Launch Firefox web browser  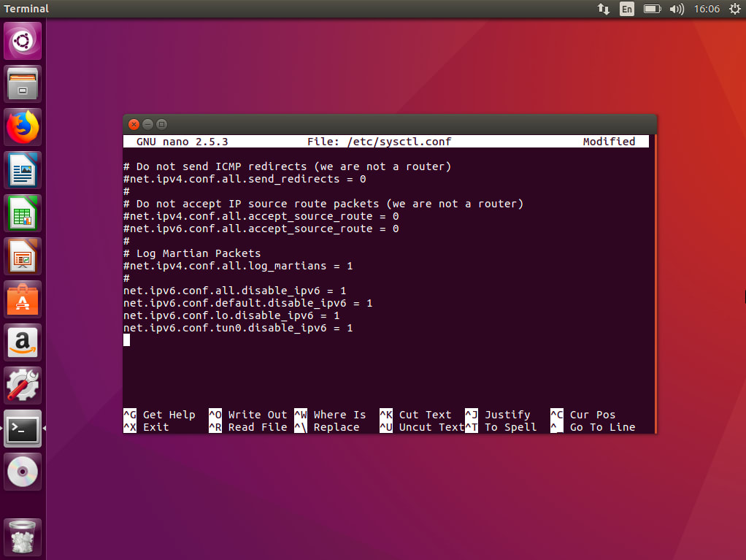point(23,127)
